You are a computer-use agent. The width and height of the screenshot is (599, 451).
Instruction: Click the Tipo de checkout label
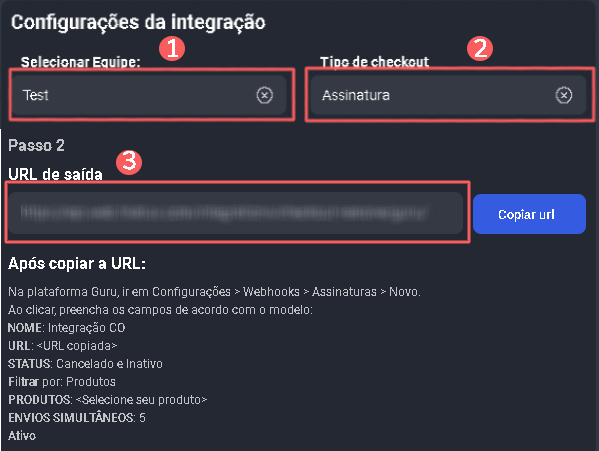click(374, 62)
